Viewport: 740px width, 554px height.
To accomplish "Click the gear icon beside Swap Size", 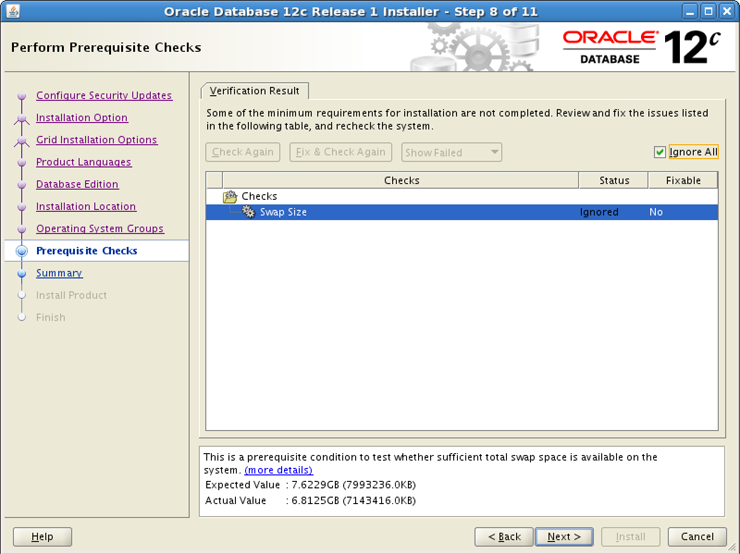I will click(248, 211).
